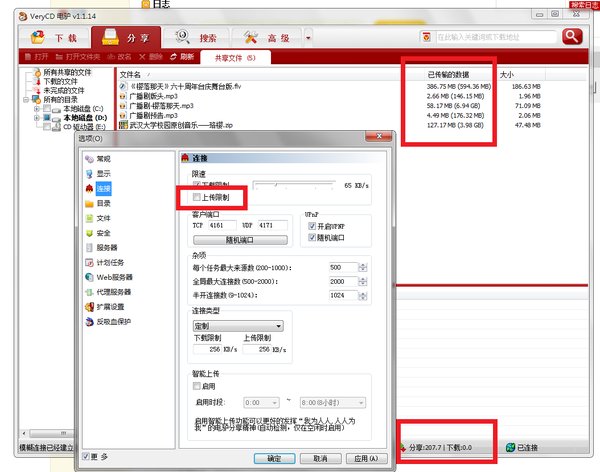Enable the 上传限制 upload limit checkbox
Screen dimensions: 600x472
coord(197,197)
